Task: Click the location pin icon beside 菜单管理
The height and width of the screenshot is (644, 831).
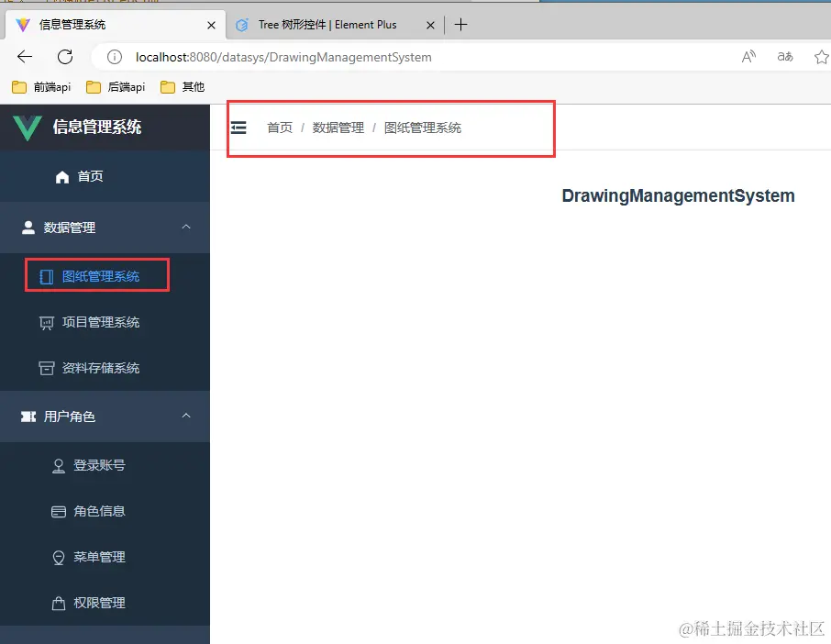Action: pyautogui.click(x=59, y=558)
